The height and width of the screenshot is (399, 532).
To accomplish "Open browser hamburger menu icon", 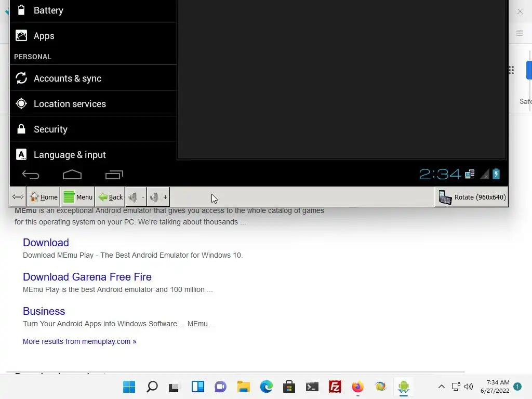I will pyautogui.click(x=520, y=33).
